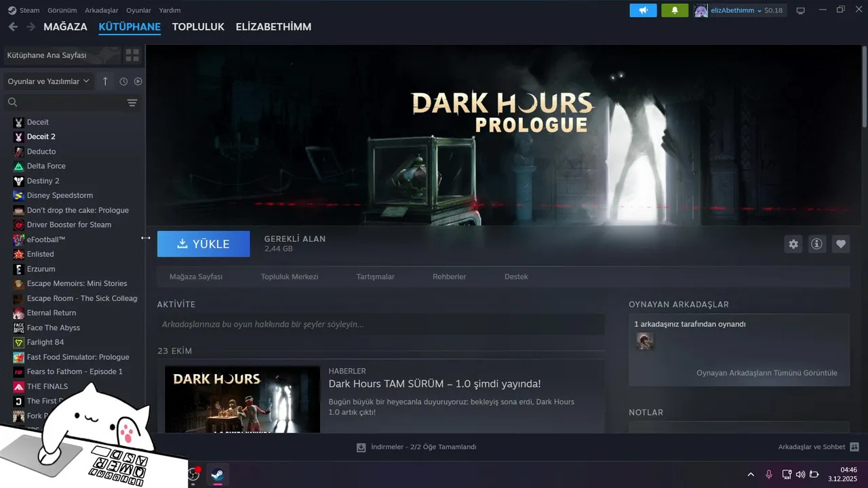
Task: Open the Görünüm menu
Action: click(x=62, y=10)
